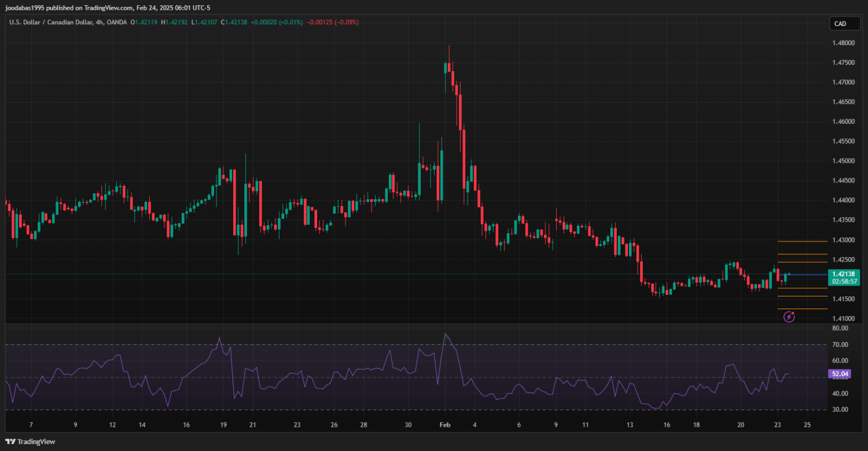
Task: Click the 30.00 RSI scale label
Action: pyautogui.click(x=840, y=409)
